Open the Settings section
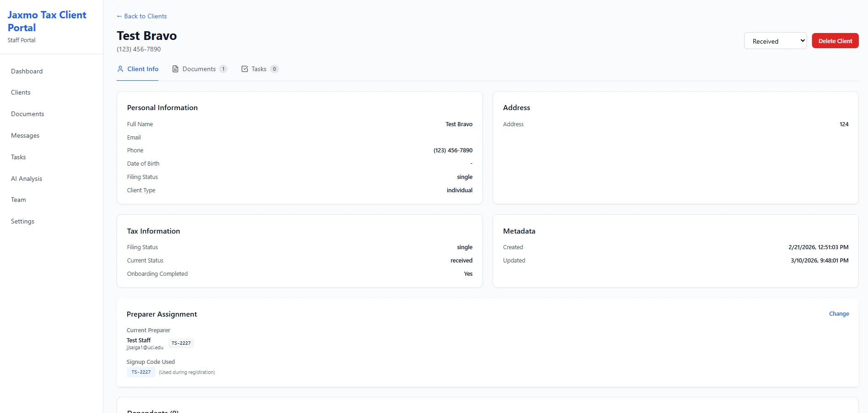 pos(22,221)
